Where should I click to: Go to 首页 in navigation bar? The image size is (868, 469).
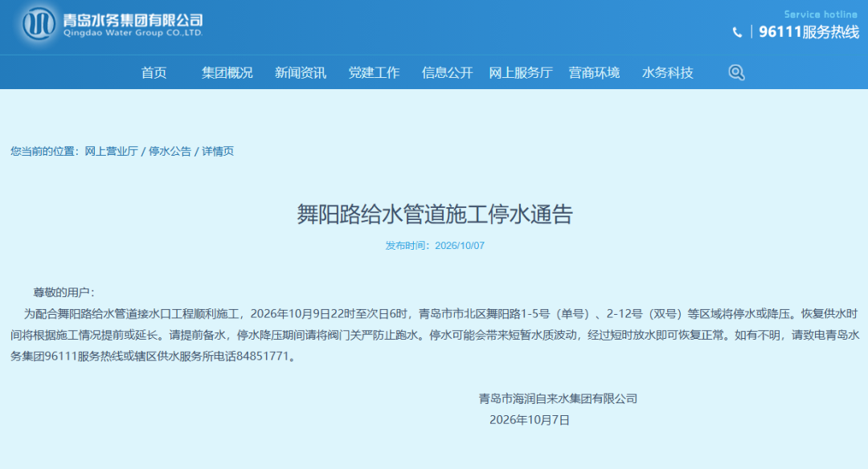click(154, 72)
